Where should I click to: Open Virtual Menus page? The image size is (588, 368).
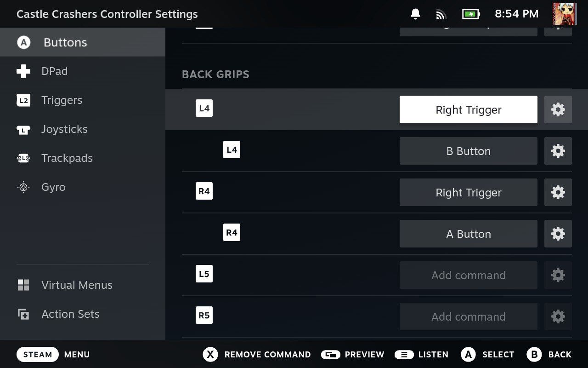77,285
